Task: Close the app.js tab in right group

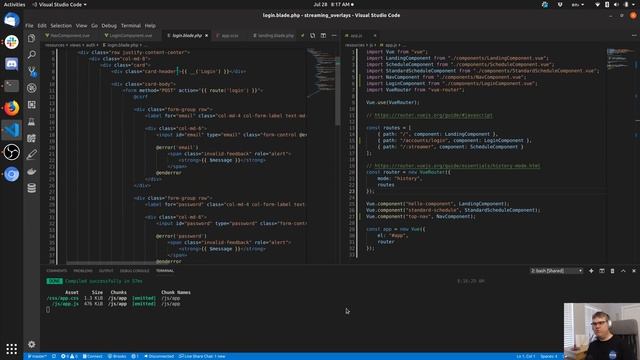Action: click(375, 36)
